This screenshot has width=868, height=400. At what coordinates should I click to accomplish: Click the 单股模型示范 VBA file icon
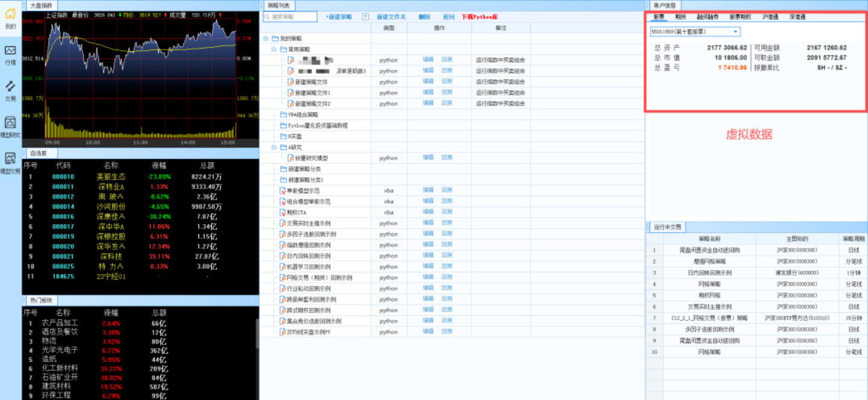click(283, 190)
